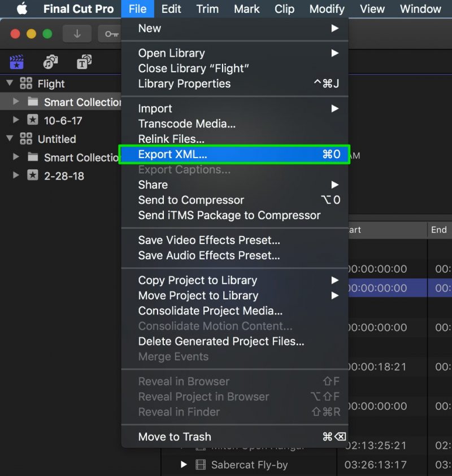This screenshot has width=452, height=476.
Task: Click the 2-28-18 event star icon
Action: (x=33, y=175)
